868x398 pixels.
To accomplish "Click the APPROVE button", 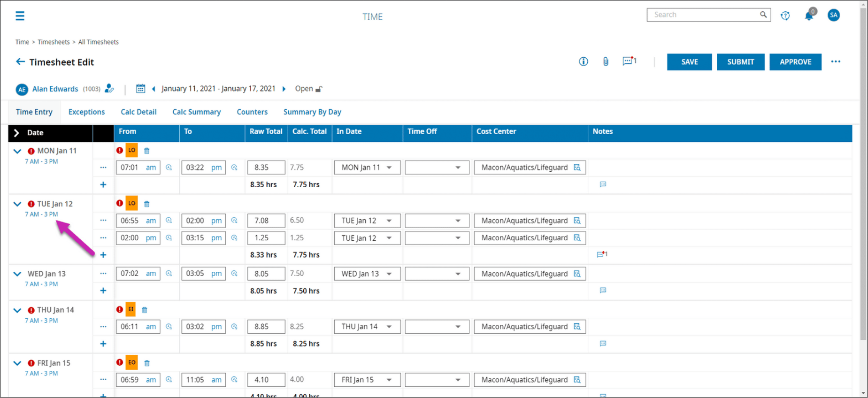I will (x=795, y=62).
